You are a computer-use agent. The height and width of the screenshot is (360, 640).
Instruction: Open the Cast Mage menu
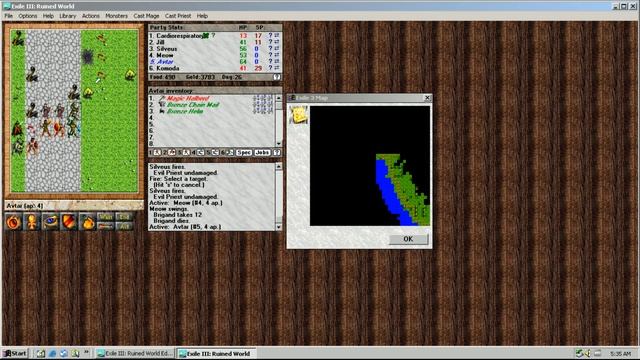pyautogui.click(x=146, y=16)
